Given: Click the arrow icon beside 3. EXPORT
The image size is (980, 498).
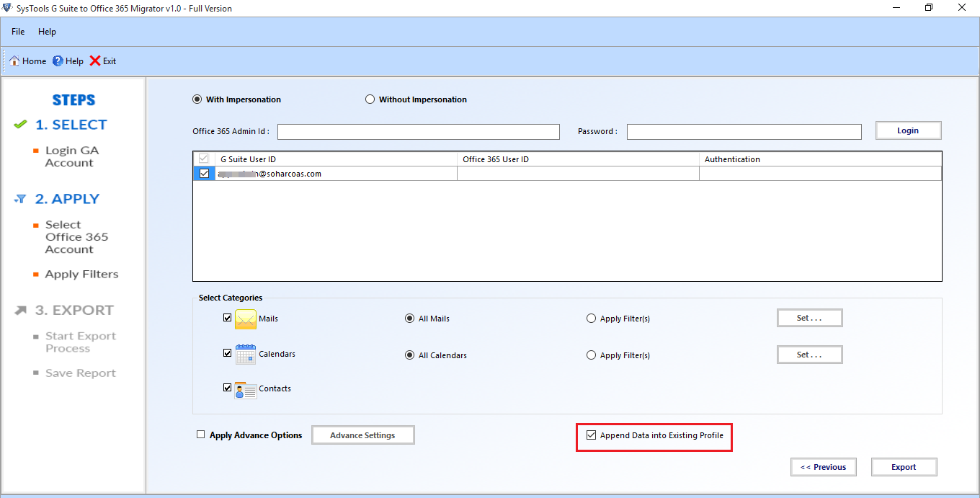Looking at the screenshot, I should [x=21, y=311].
